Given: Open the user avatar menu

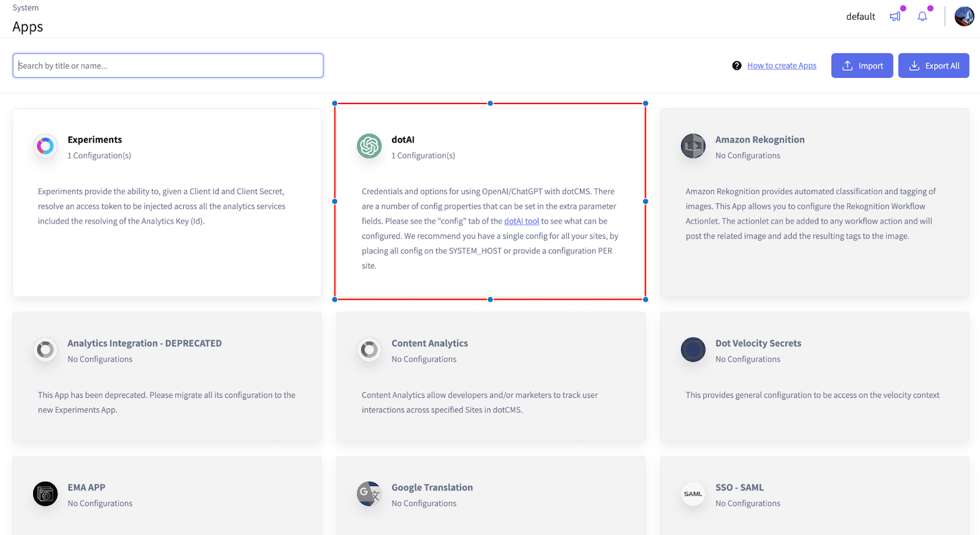Looking at the screenshot, I should pos(964,17).
